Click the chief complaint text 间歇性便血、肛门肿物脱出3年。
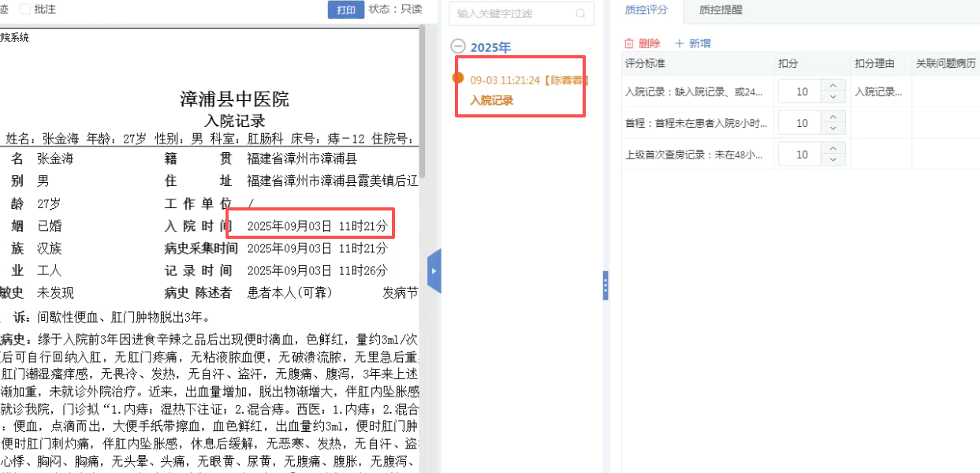The width and height of the screenshot is (980, 473). pyautogui.click(x=124, y=318)
